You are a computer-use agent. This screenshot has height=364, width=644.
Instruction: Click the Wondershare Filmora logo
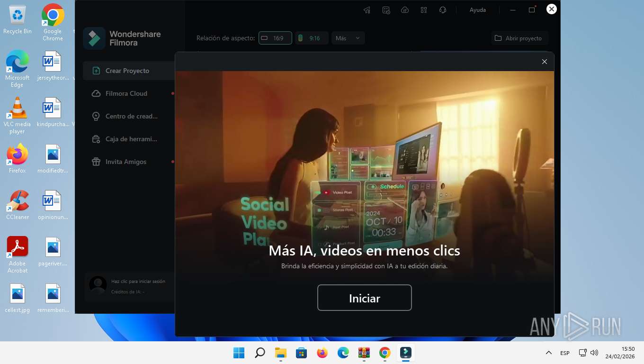click(94, 38)
